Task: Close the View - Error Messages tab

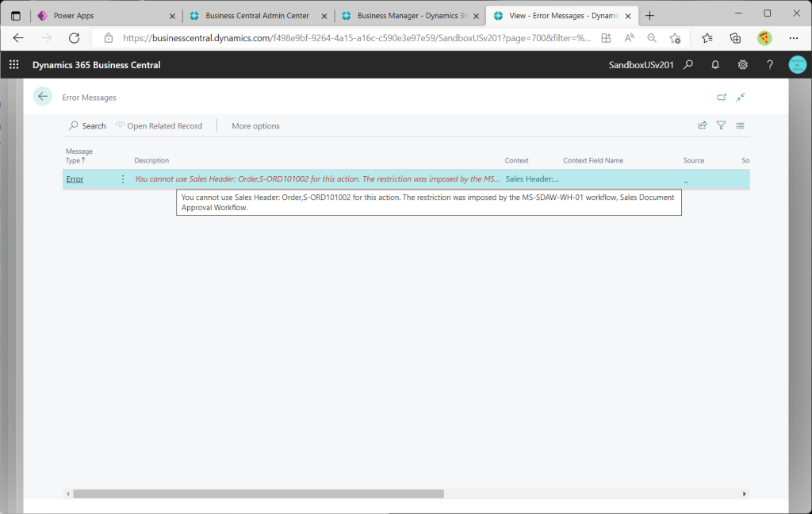Action: pyautogui.click(x=628, y=16)
